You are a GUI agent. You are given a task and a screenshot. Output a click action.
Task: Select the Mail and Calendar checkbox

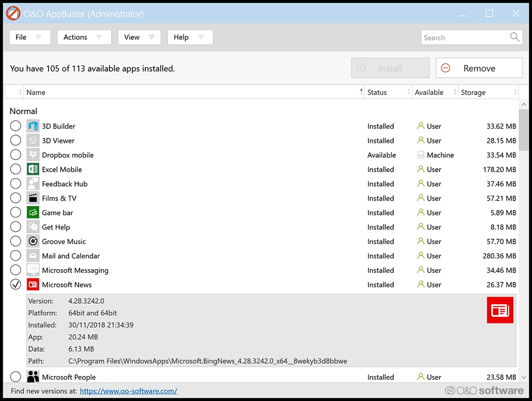tap(15, 256)
